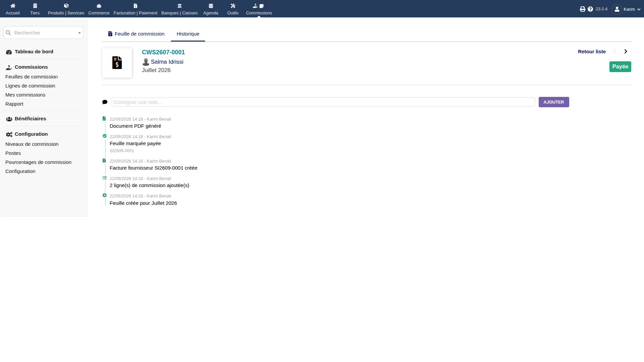This screenshot has width=644, height=362.
Task: Open Pourcentages de commission sidebar entry
Action: tap(38, 162)
